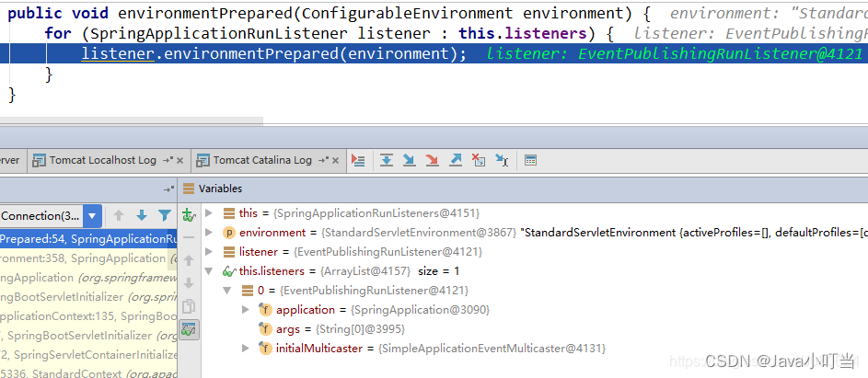Click underlined 'listener' in highlighted code line
868x378 pixels.
118,54
